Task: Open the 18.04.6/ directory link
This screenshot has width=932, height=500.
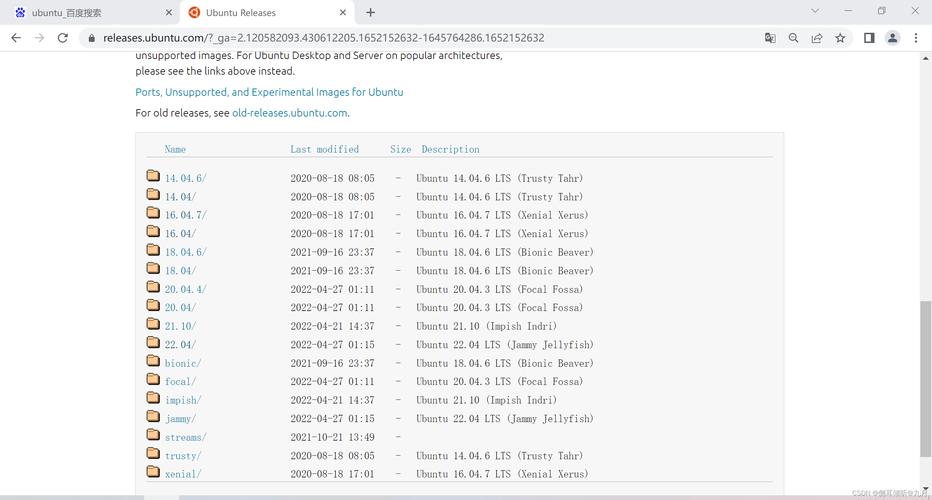Action: coord(185,252)
